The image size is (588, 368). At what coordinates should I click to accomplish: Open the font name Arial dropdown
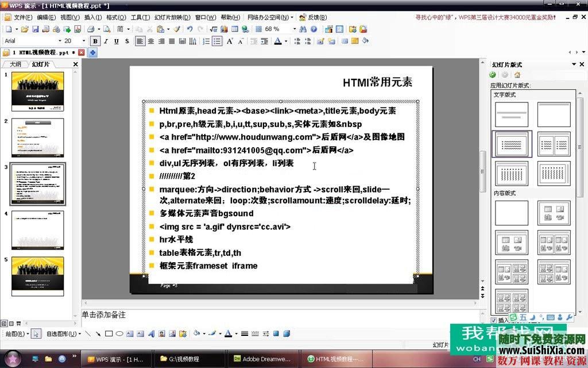(x=60, y=41)
